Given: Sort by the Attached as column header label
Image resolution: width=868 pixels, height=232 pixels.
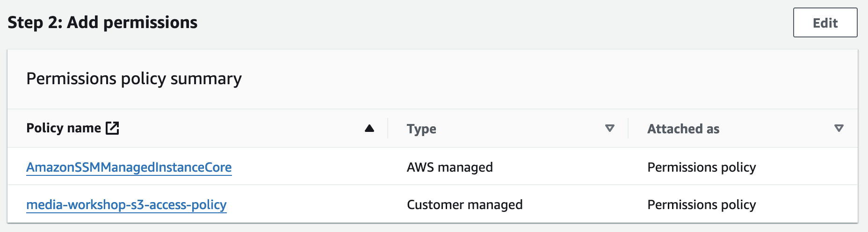Looking at the screenshot, I should pos(683,129).
